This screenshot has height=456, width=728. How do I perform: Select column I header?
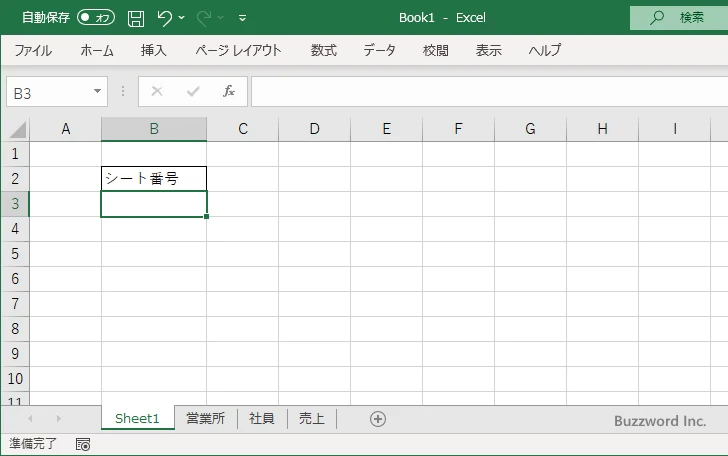pyautogui.click(x=675, y=129)
